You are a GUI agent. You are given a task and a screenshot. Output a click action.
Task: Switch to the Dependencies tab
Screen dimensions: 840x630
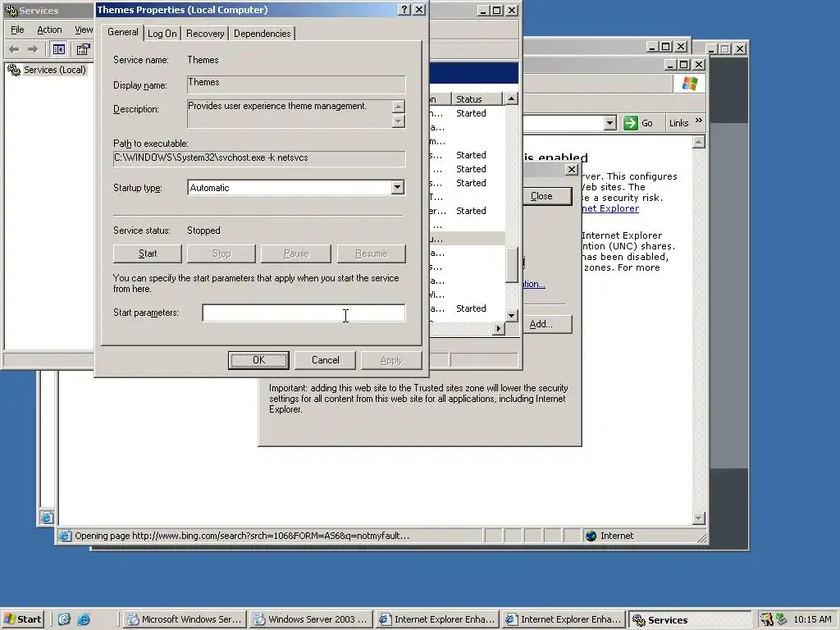pos(262,34)
